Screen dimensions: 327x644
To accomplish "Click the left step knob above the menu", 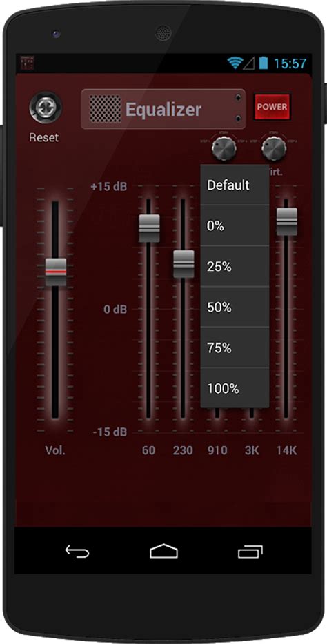I will (224, 149).
